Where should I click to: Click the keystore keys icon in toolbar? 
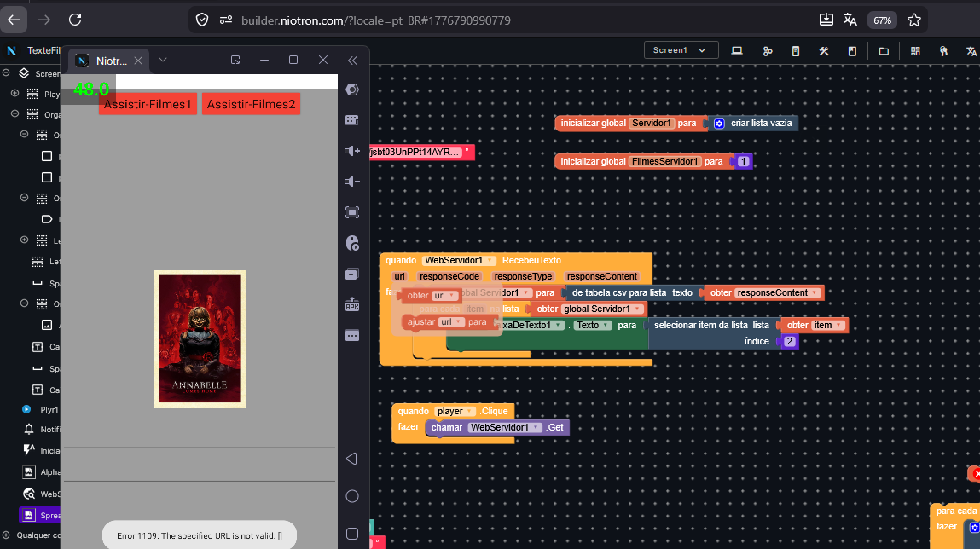click(x=943, y=51)
